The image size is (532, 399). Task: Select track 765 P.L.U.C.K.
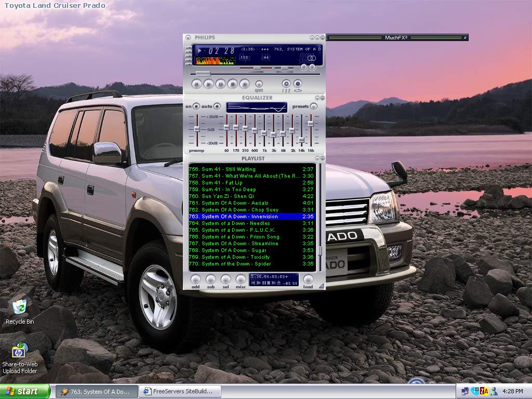click(251, 230)
